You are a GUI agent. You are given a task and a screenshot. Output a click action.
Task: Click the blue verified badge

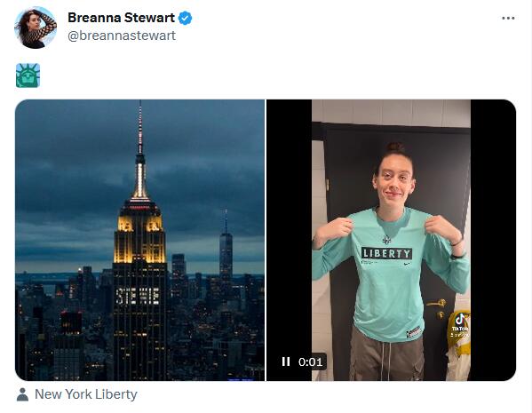186,18
